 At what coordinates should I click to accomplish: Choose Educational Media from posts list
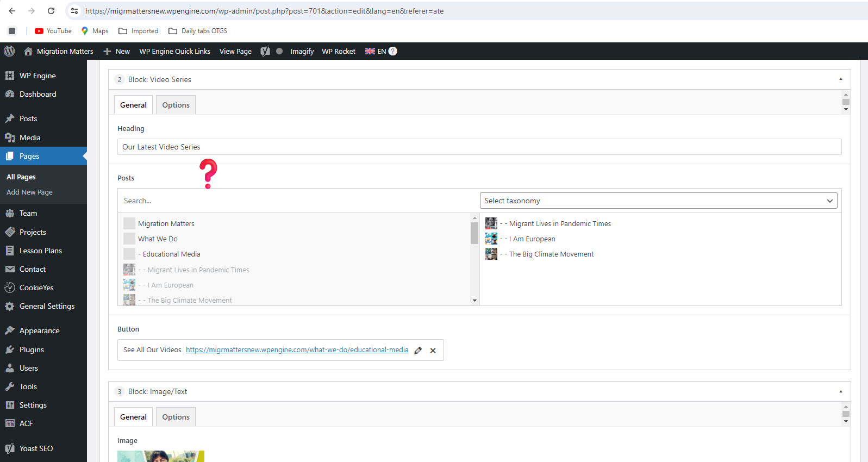[x=168, y=254]
